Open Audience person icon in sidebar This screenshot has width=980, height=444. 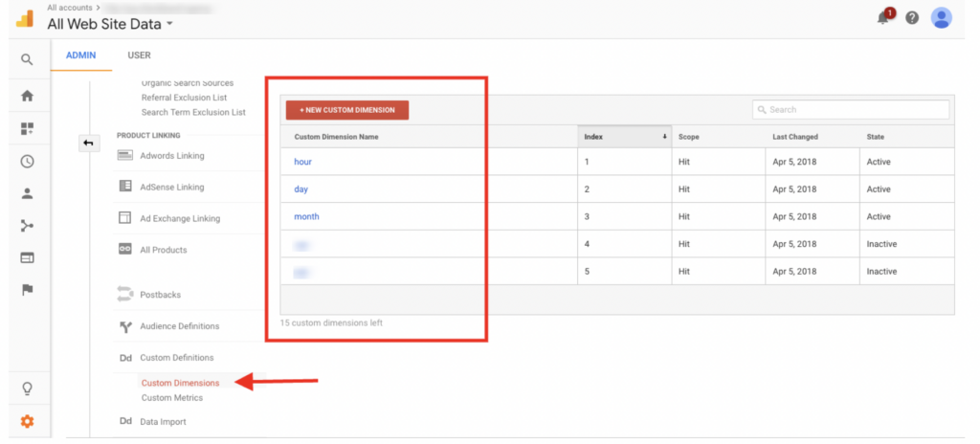click(x=27, y=193)
